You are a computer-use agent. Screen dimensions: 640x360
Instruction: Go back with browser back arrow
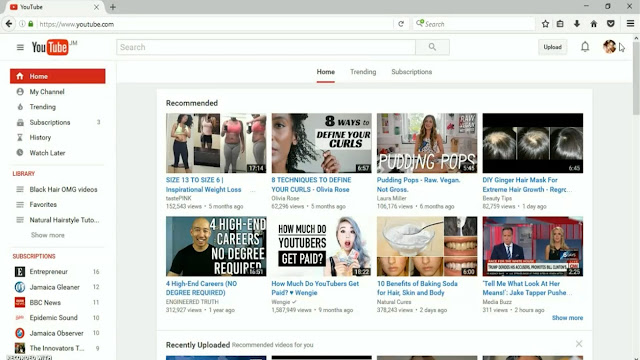point(9,24)
